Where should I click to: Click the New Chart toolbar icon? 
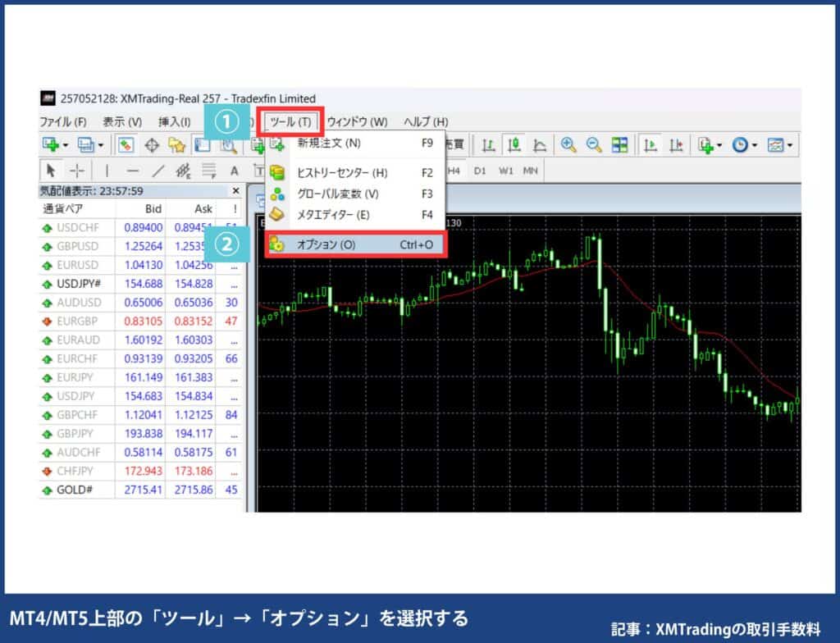[51, 144]
